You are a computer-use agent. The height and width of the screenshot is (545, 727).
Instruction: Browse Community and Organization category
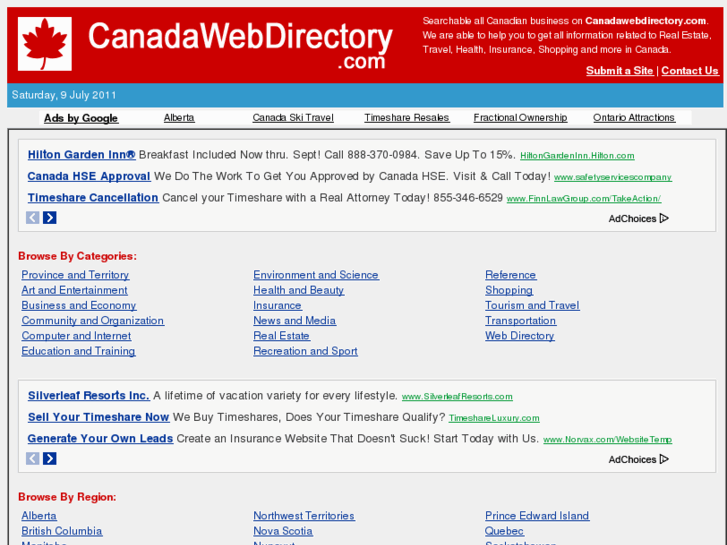(x=93, y=321)
